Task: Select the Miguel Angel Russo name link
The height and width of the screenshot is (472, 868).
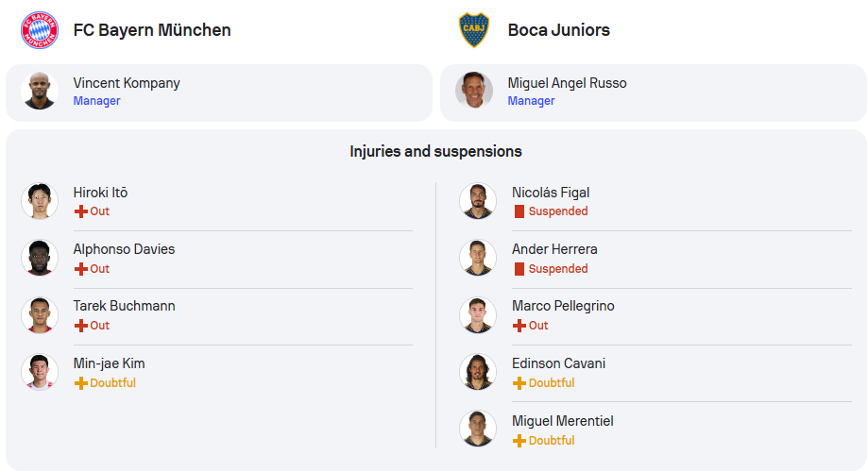Action: click(x=567, y=83)
